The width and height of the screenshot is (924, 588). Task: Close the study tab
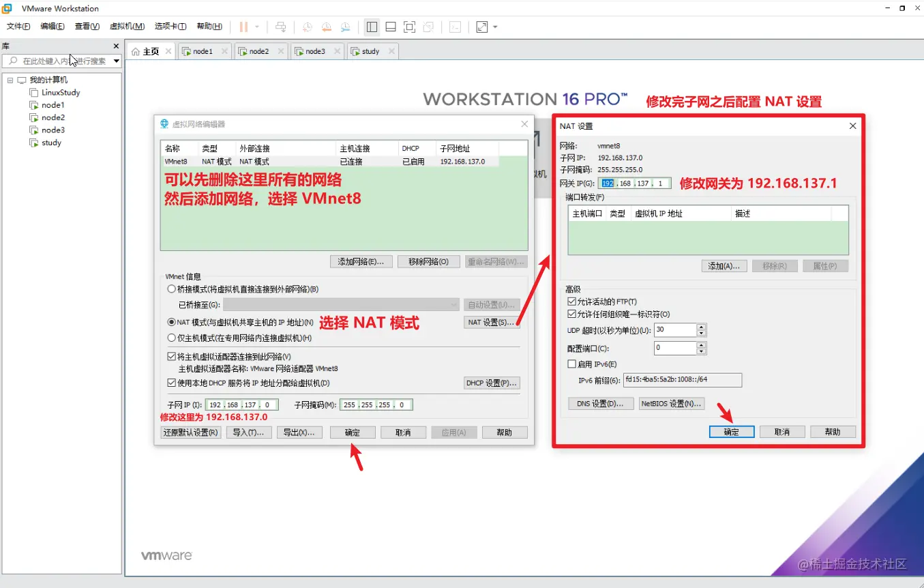(391, 51)
